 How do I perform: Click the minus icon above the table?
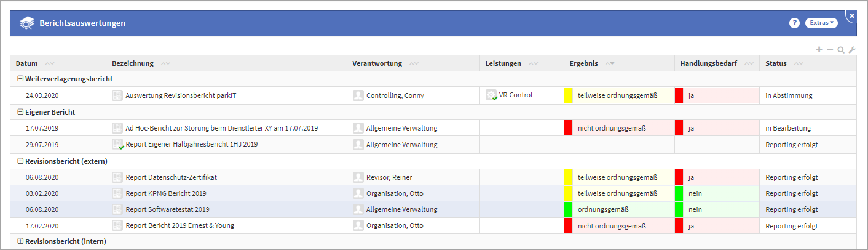tap(830, 50)
